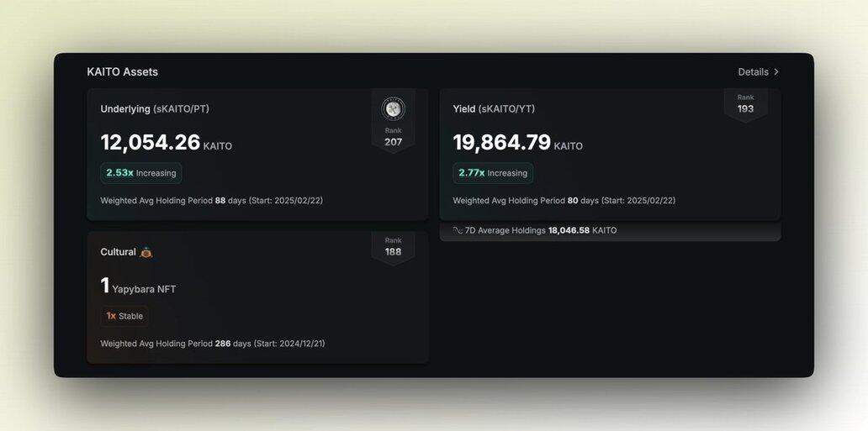
Task: Click the 19,864.79 KAITO amount
Action: coord(517,143)
